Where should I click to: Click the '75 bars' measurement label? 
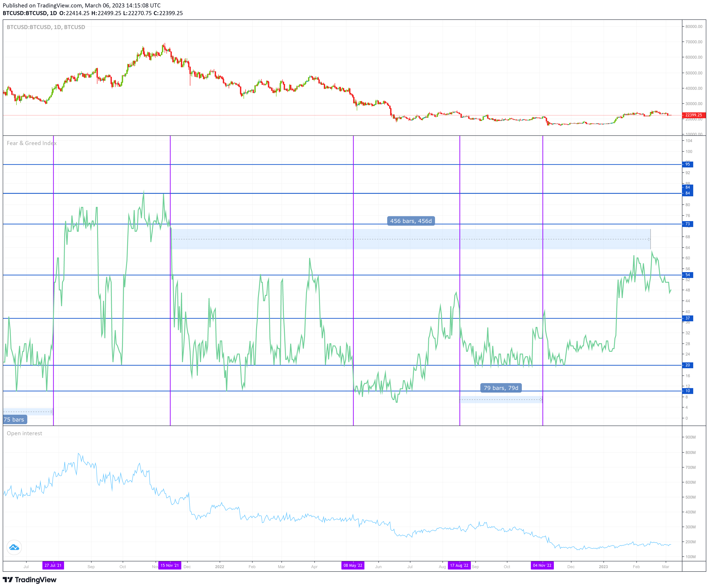pyautogui.click(x=15, y=419)
